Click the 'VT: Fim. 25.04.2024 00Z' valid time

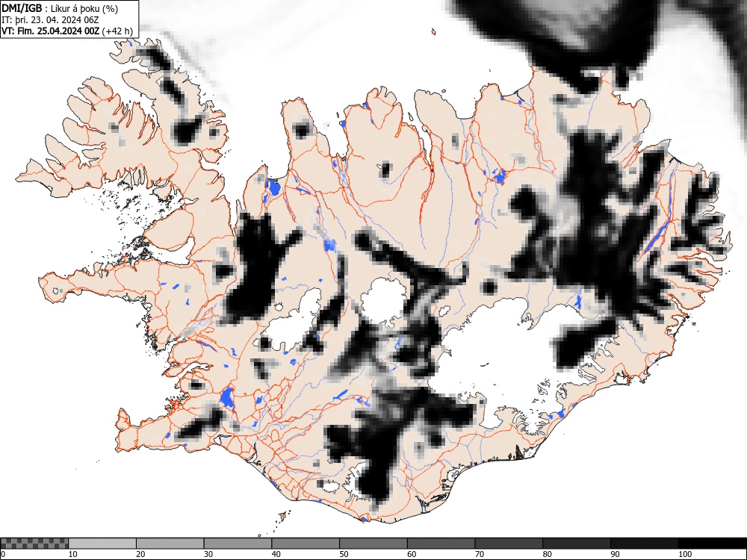(x=51, y=31)
